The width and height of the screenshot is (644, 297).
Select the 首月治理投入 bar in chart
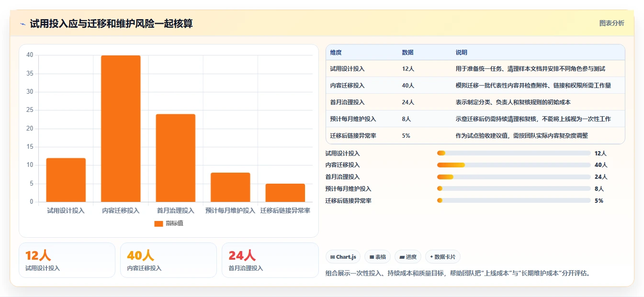[175, 158]
